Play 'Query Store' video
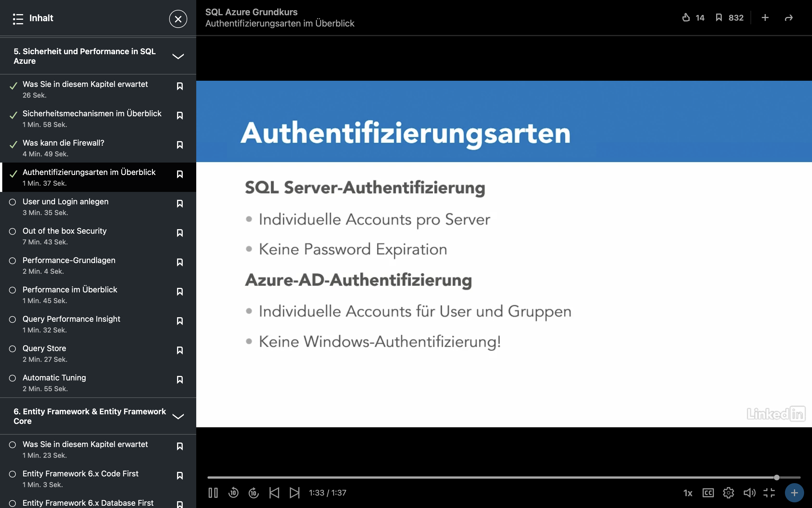812x508 pixels. (98, 353)
